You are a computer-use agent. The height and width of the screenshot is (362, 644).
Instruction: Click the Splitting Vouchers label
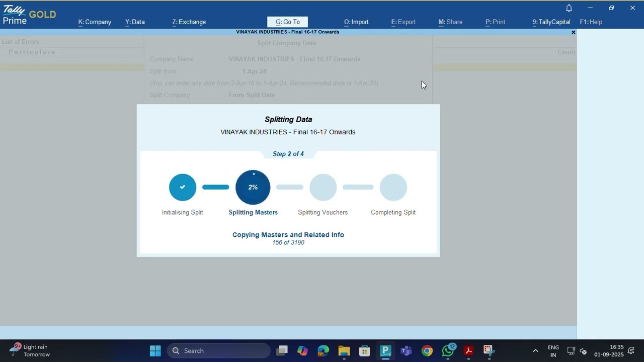click(323, 213)
